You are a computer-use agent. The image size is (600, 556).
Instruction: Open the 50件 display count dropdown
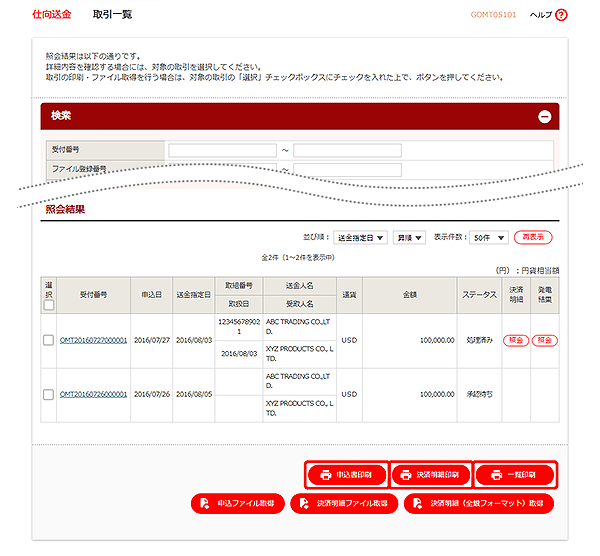[489, 238]
